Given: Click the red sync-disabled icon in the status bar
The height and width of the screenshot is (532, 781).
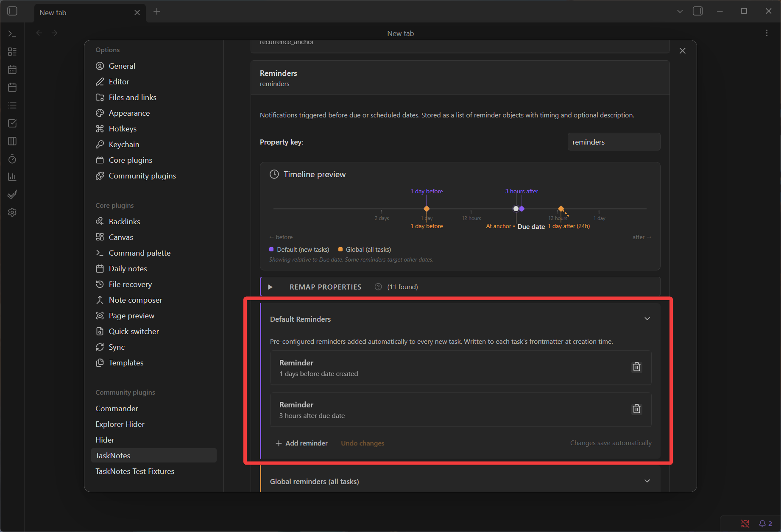Looking at the screenshot, I should click(x=745, y=524).
